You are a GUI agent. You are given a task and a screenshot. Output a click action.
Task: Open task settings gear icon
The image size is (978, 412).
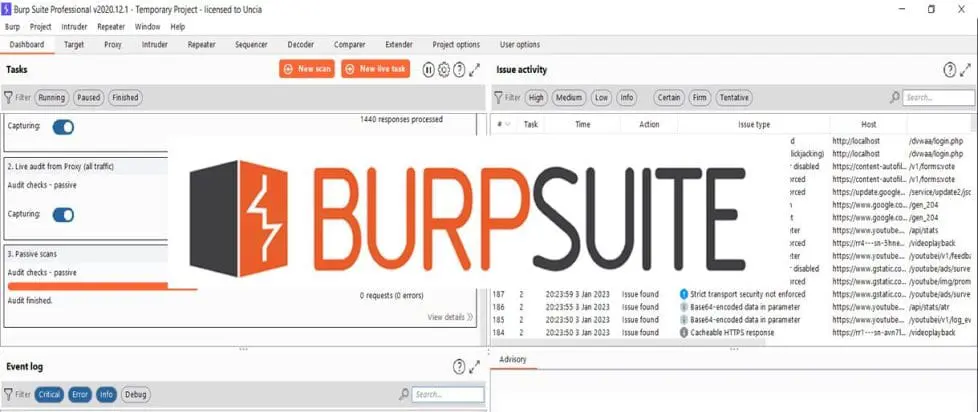point(444,69)
